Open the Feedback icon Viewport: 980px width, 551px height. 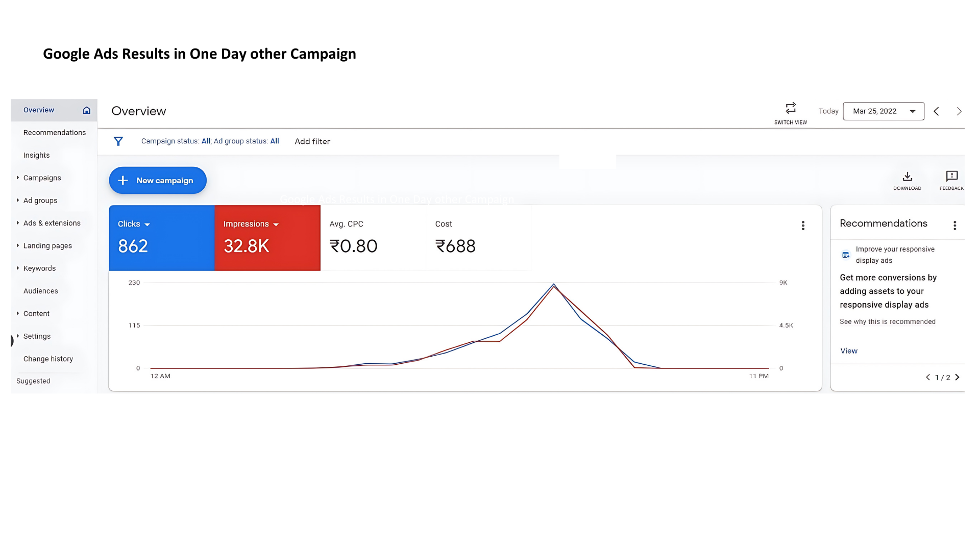click(x=951, y=177)
